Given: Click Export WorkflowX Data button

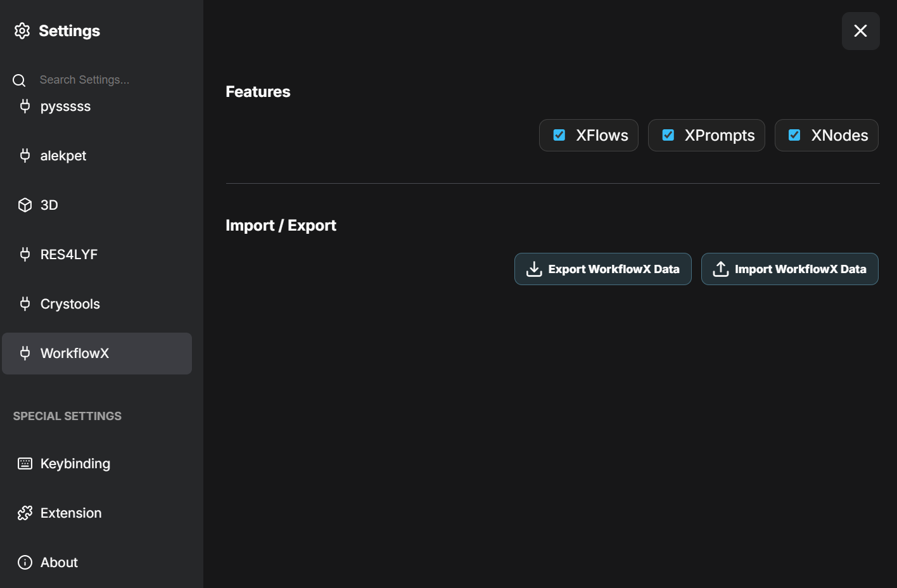Looking at the screenshot, I should tap(603, 269).
